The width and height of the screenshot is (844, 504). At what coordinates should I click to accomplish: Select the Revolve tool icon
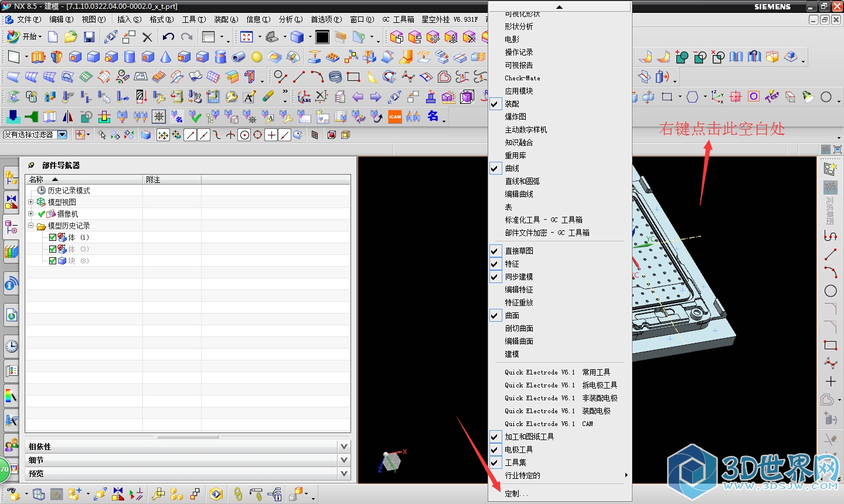56,57
